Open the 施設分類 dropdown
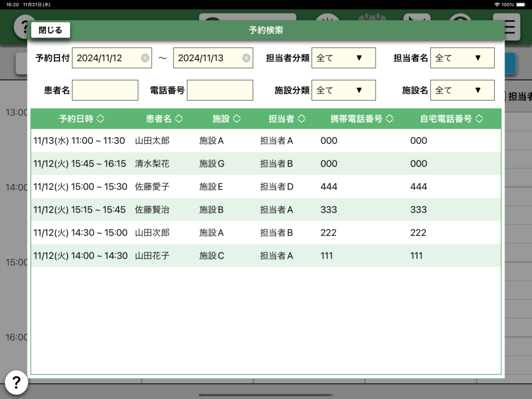Screen dimensions: 532x399 [343, 90]
